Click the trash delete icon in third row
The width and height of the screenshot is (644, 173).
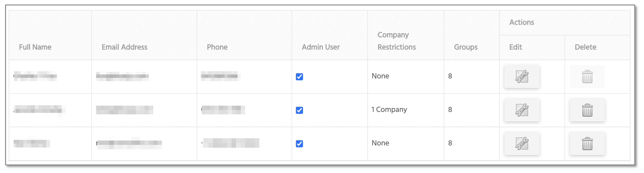587,144
